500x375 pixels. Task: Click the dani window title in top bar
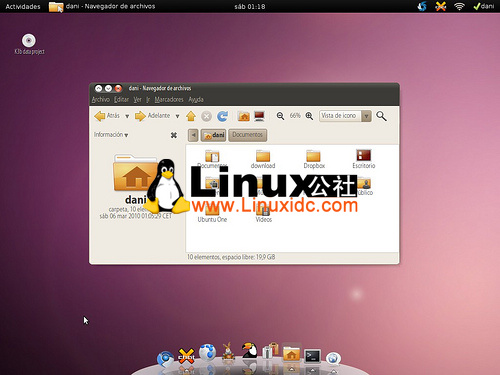110,6
